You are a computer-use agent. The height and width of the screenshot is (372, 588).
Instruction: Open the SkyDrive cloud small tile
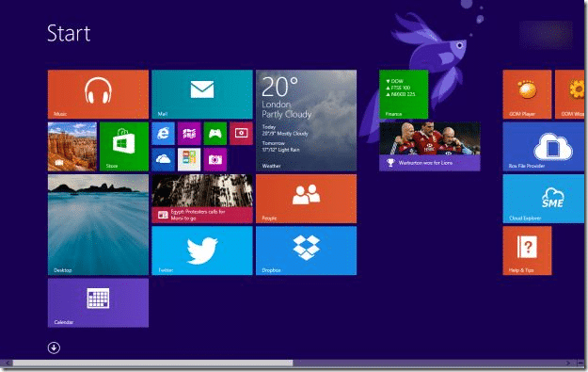(163, 159)
